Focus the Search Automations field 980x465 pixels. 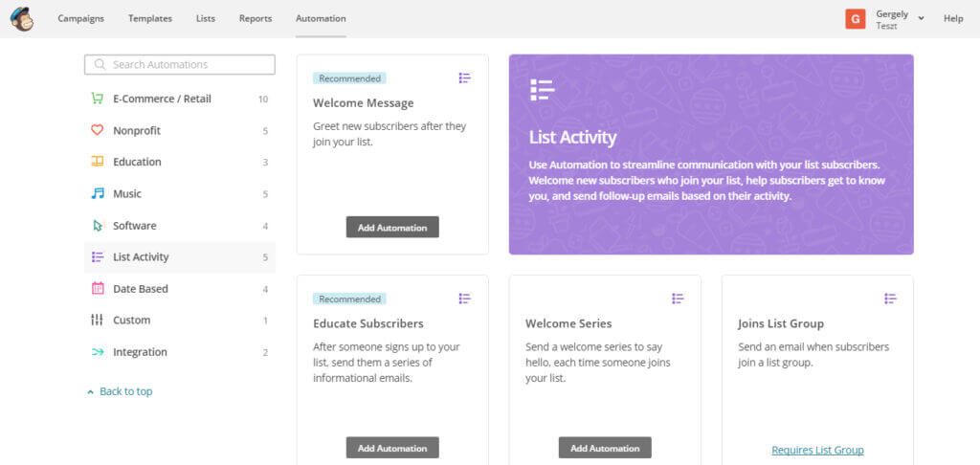[x=180, y=64]
